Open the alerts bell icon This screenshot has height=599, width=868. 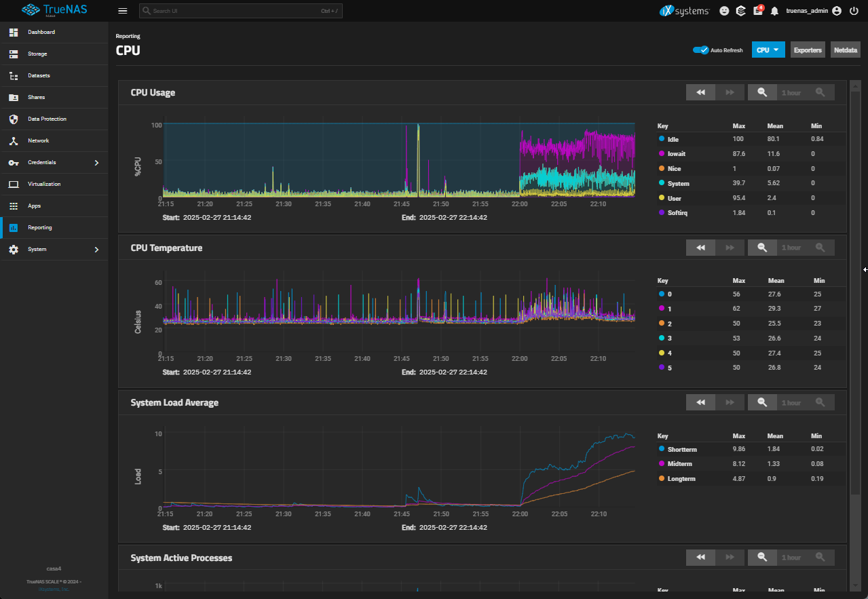[774, 11]
